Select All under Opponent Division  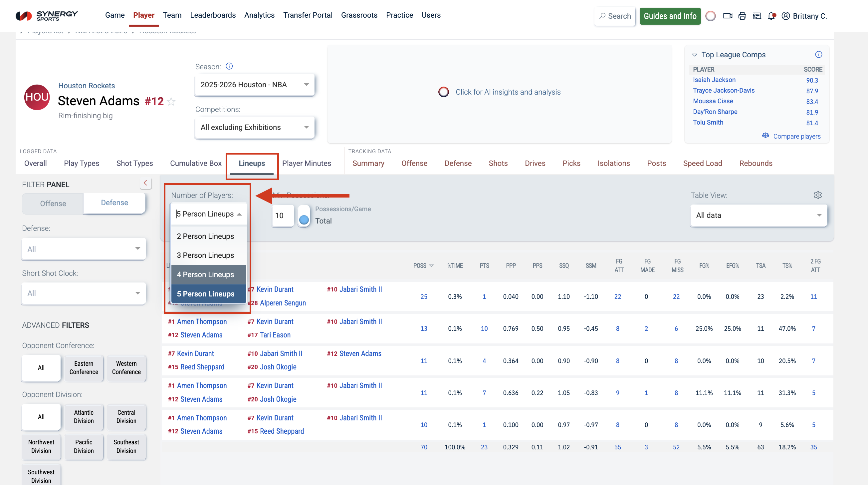click(x=41, y=416)
